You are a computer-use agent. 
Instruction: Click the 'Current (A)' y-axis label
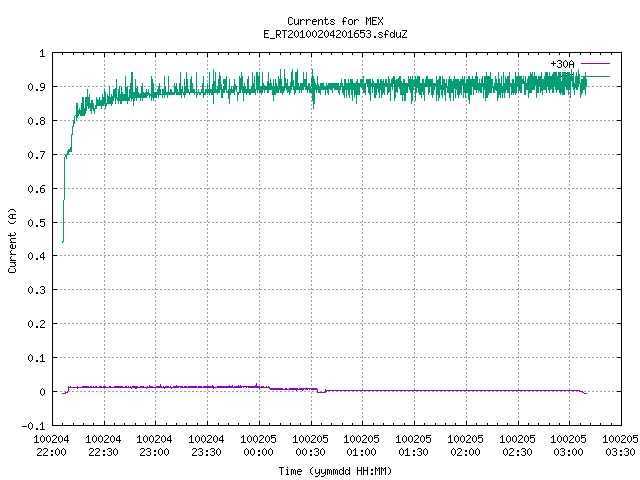pos(12,240)
